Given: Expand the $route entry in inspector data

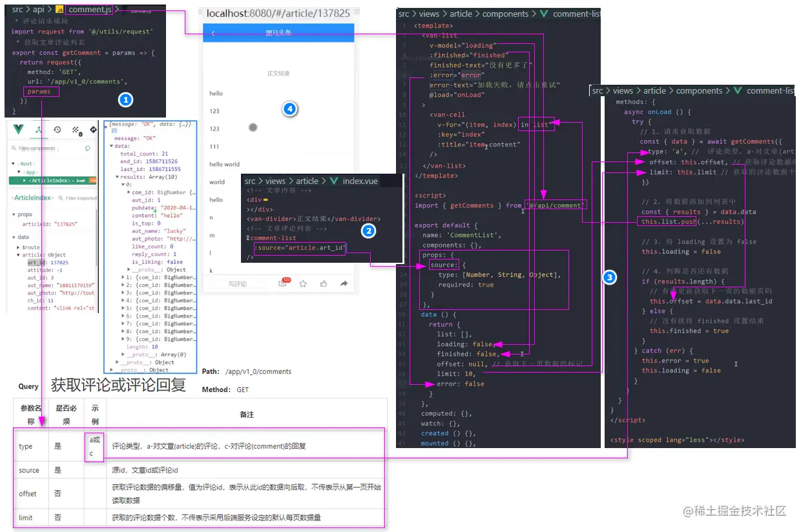Looking at the screenshot, I should click(x=19, y=247).
